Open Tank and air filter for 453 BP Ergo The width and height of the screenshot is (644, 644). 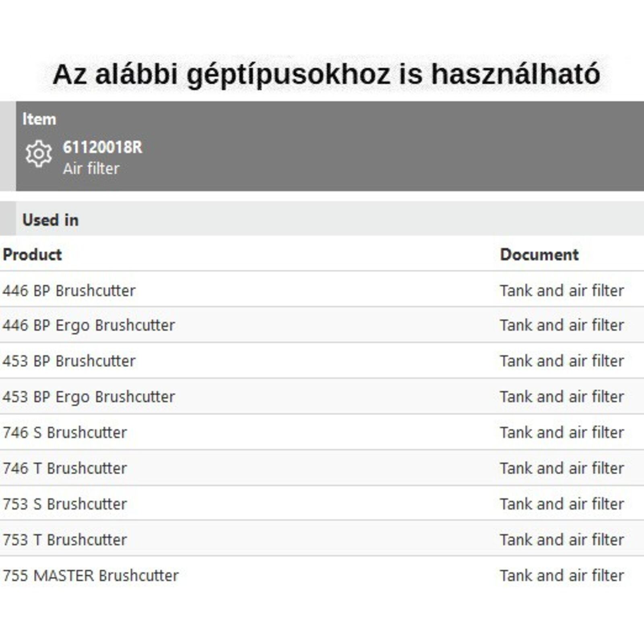coord(561,397)
